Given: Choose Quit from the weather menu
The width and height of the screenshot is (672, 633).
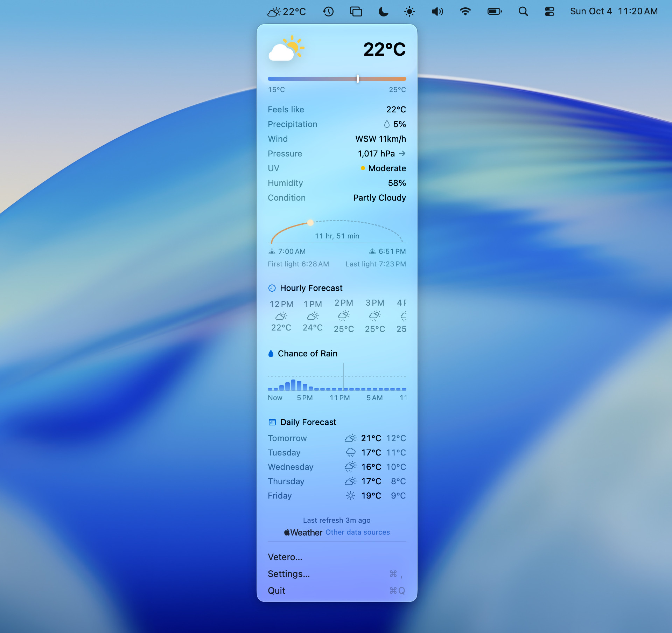Looking at the screenshot, I should (x=337, y=591).
